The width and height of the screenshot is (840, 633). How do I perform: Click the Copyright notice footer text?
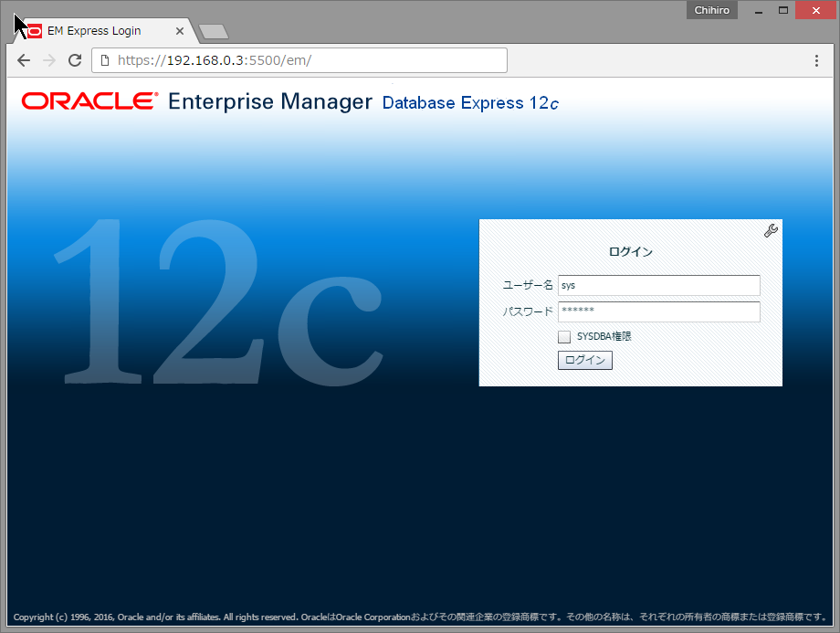[x=421, y=617]
